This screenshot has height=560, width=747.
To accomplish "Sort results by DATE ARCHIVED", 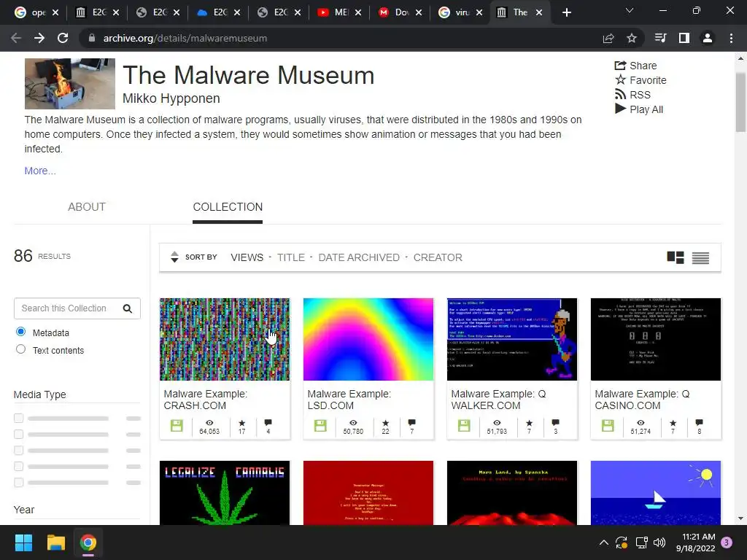I will tap(359, 257).
